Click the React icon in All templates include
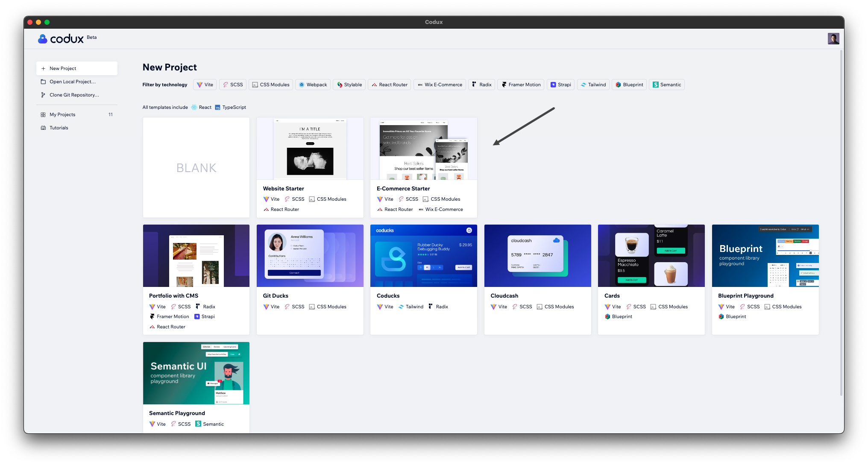Screen dimensions: 868x465 [x=194, y=107]
